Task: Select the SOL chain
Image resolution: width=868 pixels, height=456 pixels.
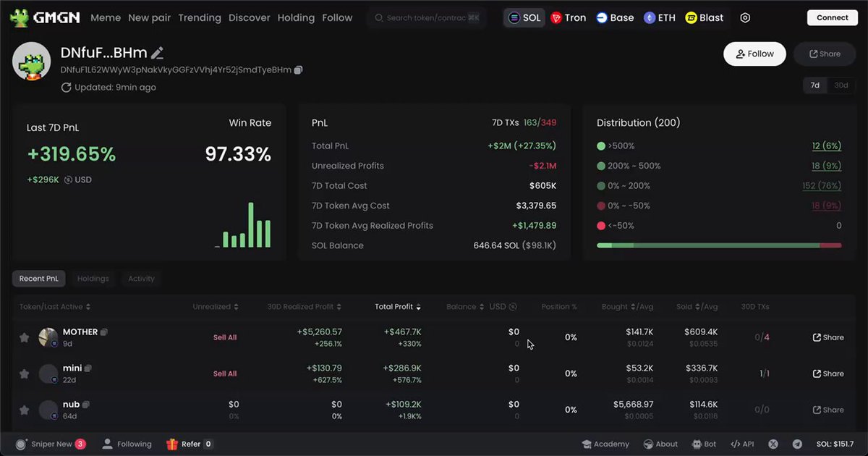Action: coord(524,18)
